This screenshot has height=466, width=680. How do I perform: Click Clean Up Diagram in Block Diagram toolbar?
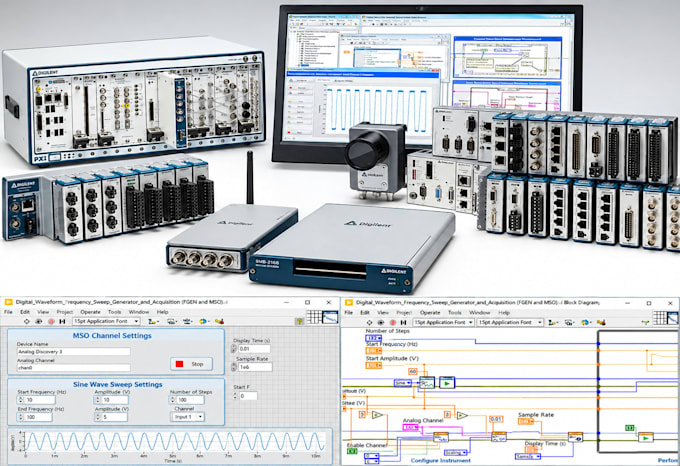pos(601,323)
